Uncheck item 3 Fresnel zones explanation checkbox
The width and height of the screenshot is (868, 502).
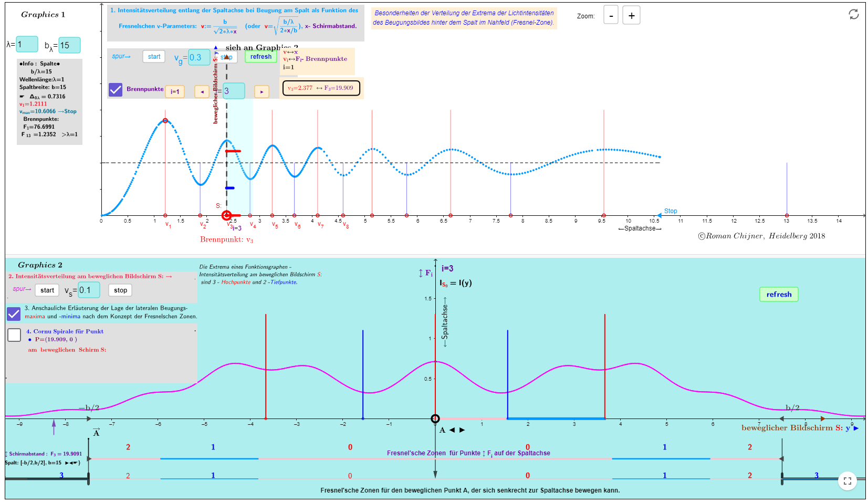pos(14,314)
